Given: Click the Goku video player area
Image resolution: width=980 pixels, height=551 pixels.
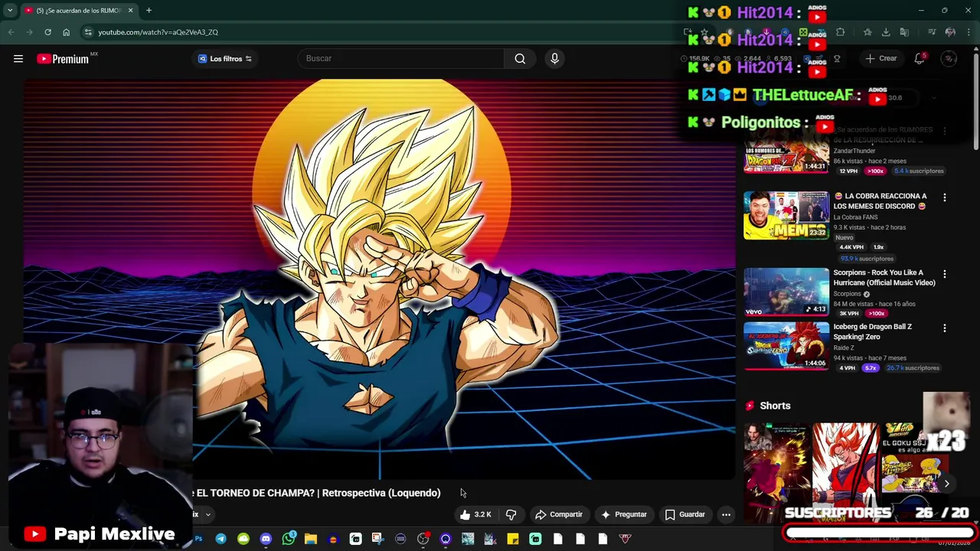Looking at the screenshot, I should coord(379,279).
